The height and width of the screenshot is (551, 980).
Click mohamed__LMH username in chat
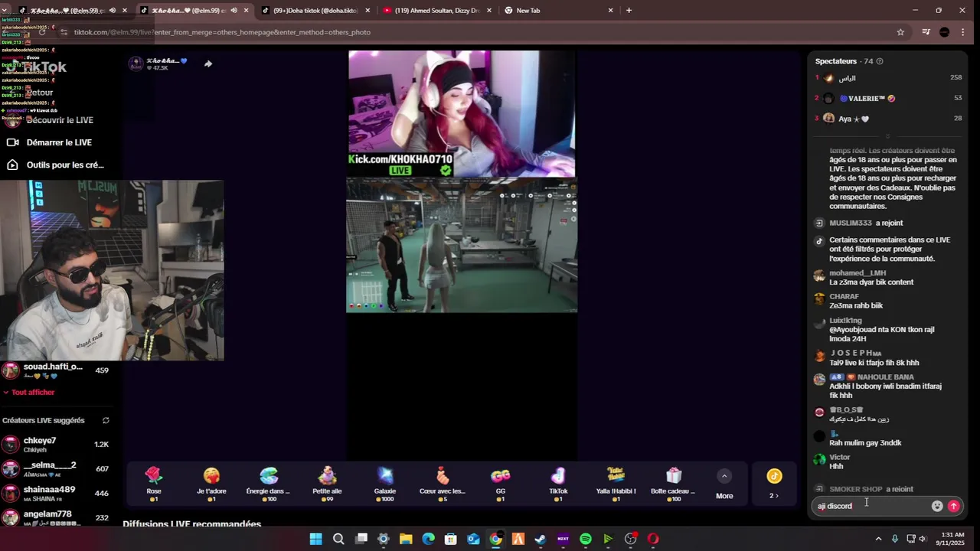(857, 273)
